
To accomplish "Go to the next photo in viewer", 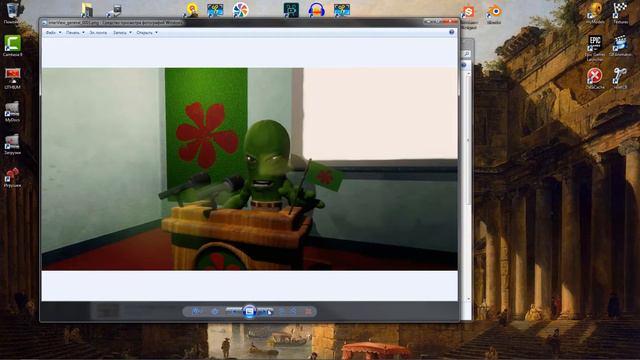I will pos(265,312).
